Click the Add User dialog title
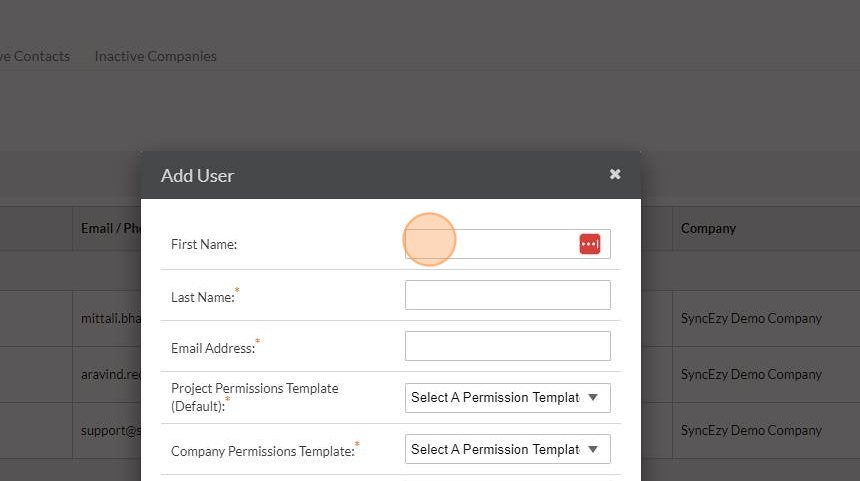The width and height of the screenshot is (860, 481). pyautogui.click(x=197, y=176)
